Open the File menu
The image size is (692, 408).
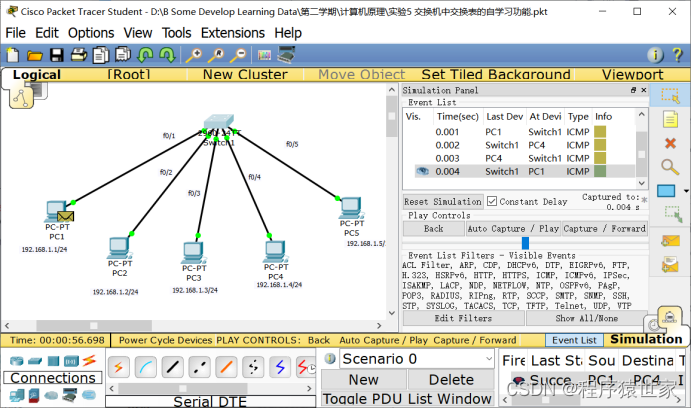[15, 33]
